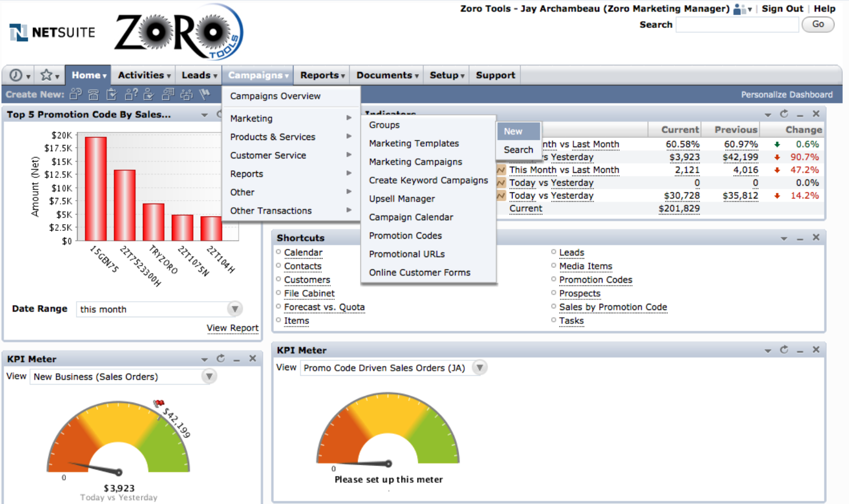
Task: Click the Create New group-of-people icon
Action: point(186,94)
